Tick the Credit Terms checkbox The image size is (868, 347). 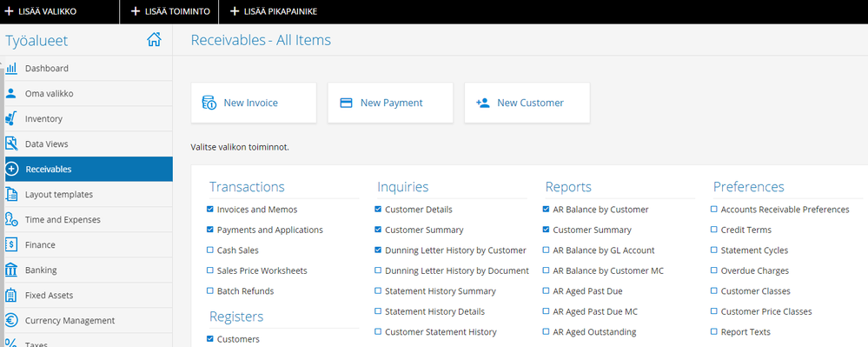pos(713,230)
